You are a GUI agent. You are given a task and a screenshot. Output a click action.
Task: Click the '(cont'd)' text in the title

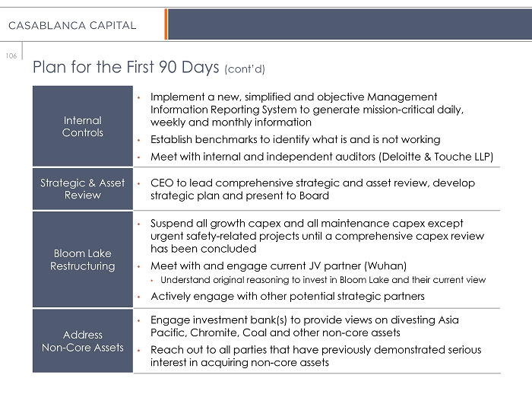pos(245,69)
